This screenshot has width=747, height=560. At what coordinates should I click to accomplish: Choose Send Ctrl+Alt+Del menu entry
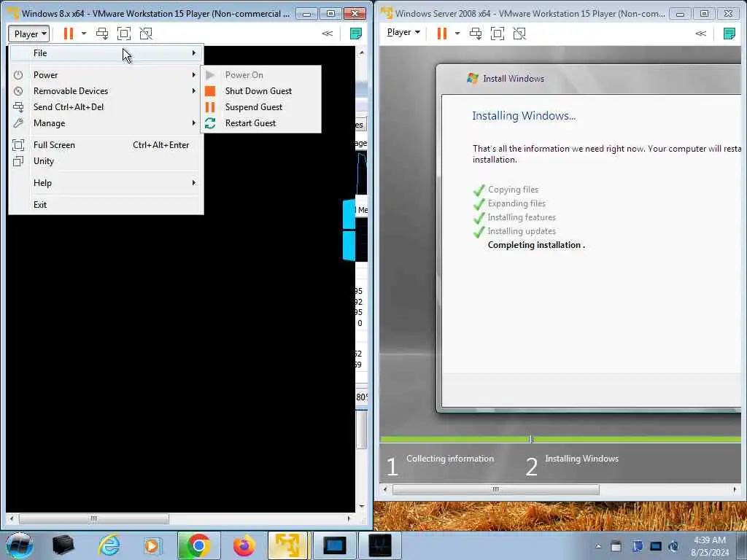107,107
